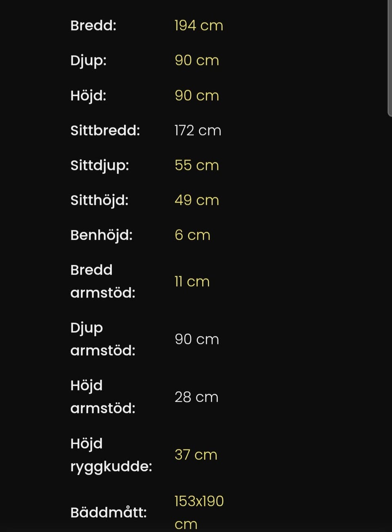Click the "Benhöjd:" label

(101, 235)
